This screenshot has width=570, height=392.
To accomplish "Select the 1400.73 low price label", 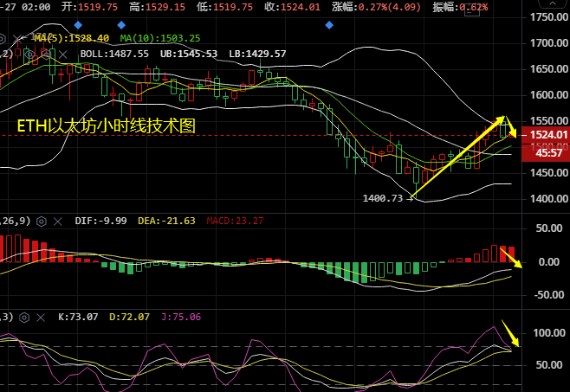I will click(383, 198).
